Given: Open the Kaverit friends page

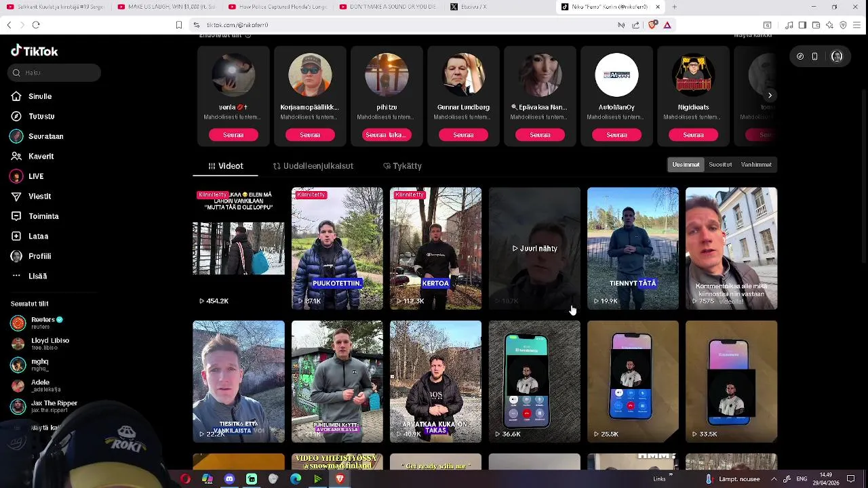Looking at the screenshot, I should (33, 156).
